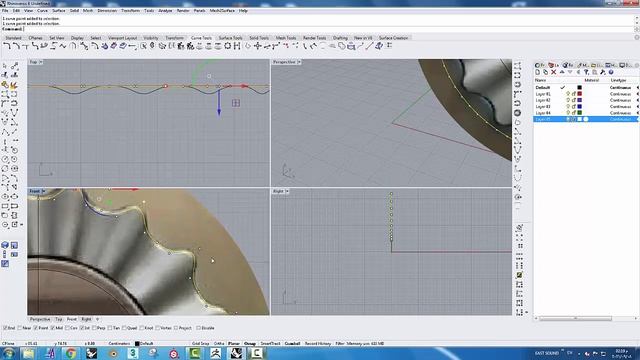This screenshot has height=360, width=640.
Task: Open the Right viewport title dropdown arrow
Action: coord(287,191)
